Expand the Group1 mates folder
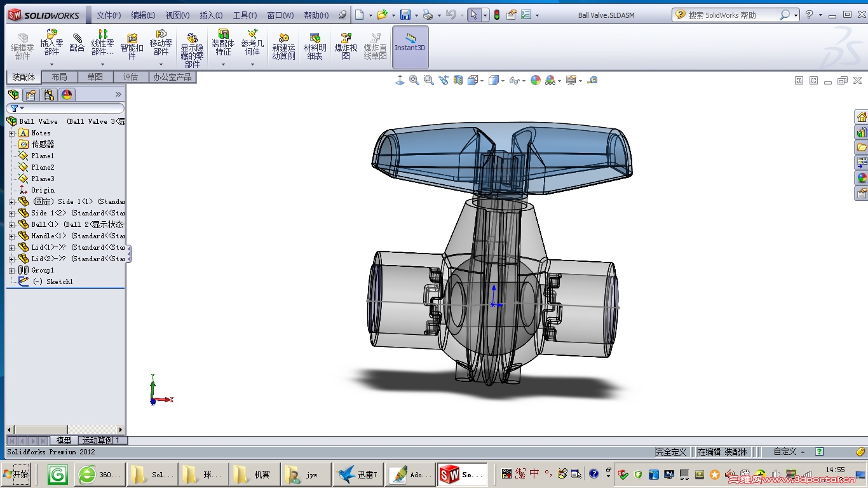 pos(11,270)
